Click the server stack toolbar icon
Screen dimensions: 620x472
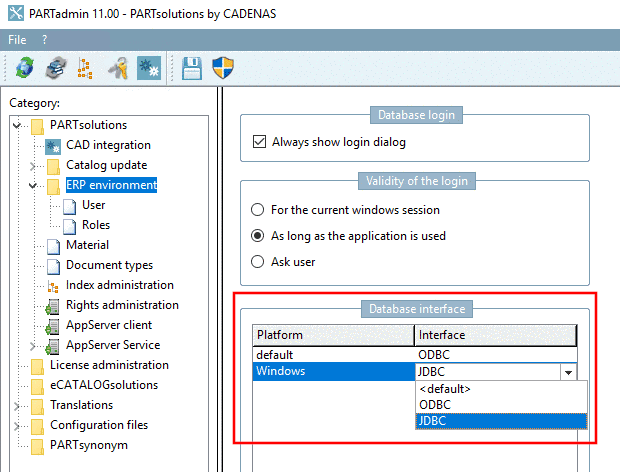(x=57, y=68)
